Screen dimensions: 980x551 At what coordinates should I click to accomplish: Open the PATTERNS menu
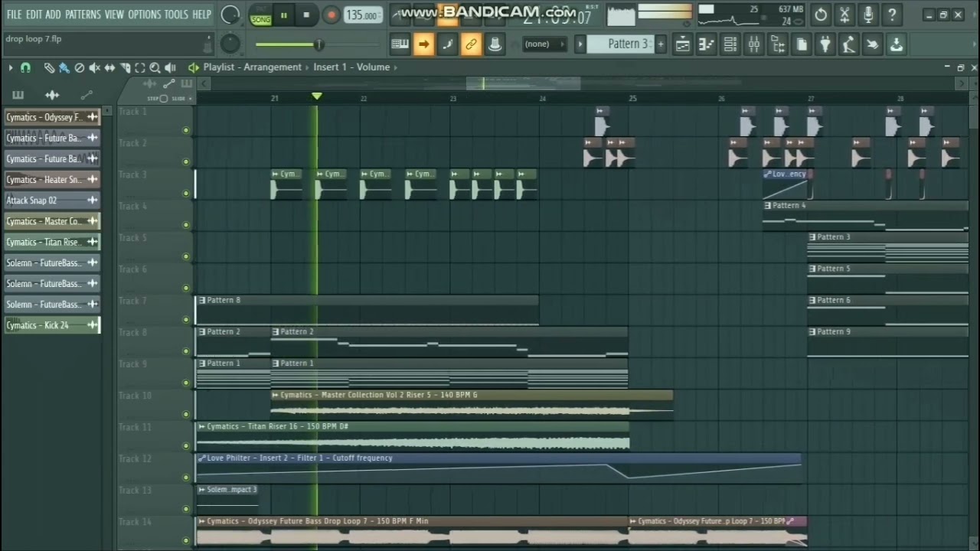[83, 15]
